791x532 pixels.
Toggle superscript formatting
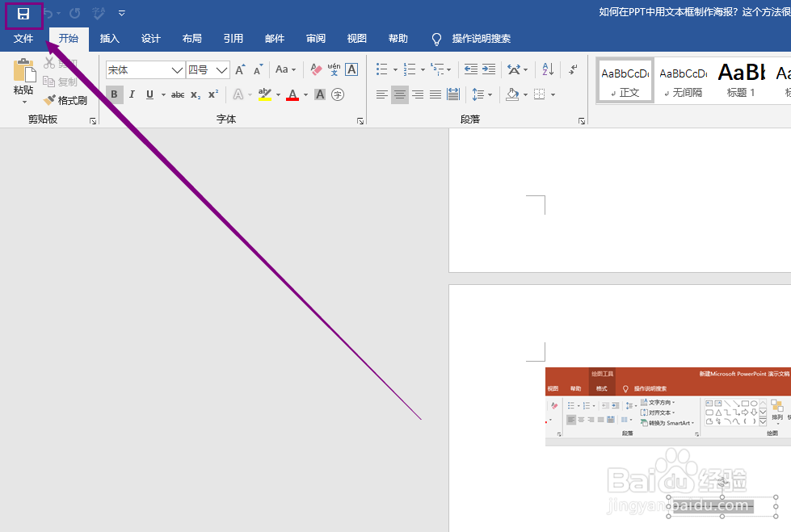point(213,94)
